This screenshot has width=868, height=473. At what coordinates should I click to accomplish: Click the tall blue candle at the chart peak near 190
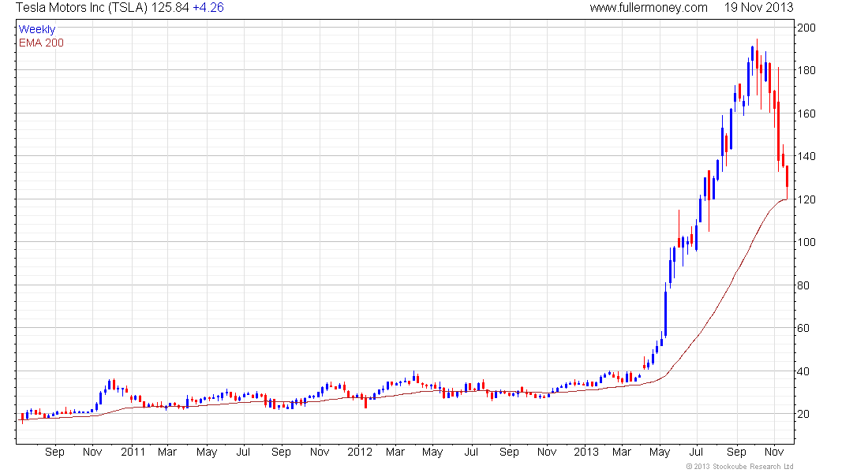click(x=752, y=61)
